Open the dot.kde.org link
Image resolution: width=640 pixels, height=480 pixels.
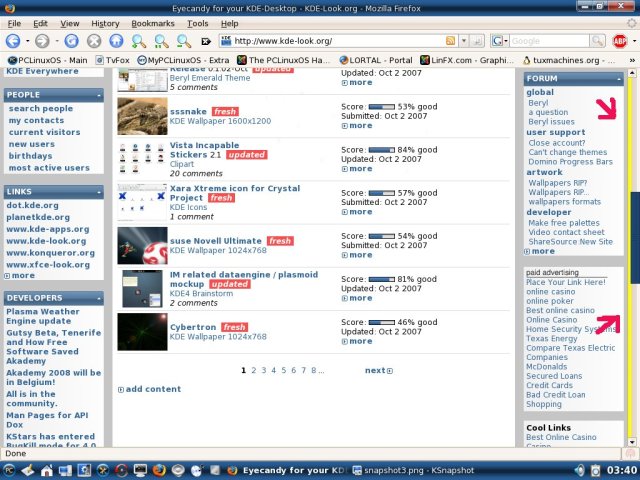[32, 206]
